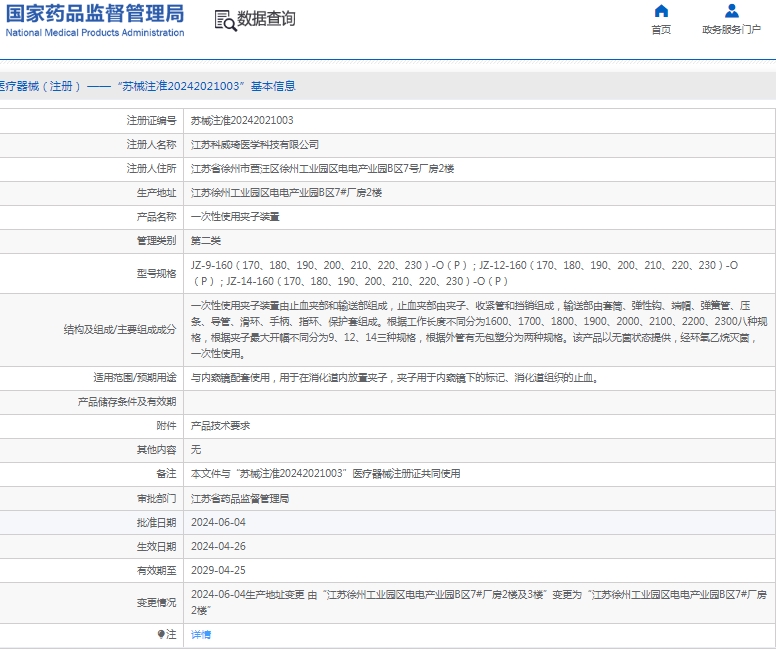Click the 数据查询 search document icon
The image size is (776, 651).
pyautogui.click(x=225, y=20)
